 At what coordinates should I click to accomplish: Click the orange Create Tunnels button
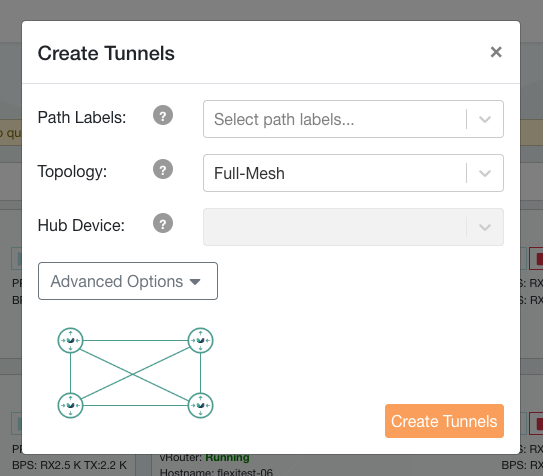(x=444, y=421)
